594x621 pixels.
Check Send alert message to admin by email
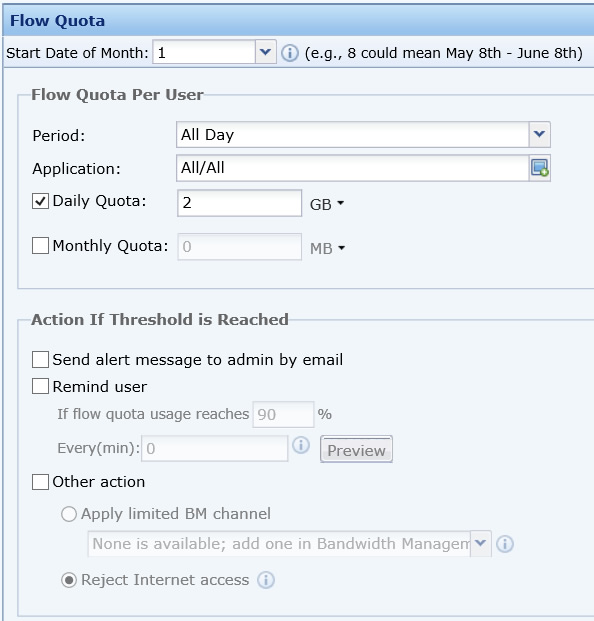pos(40,360)
